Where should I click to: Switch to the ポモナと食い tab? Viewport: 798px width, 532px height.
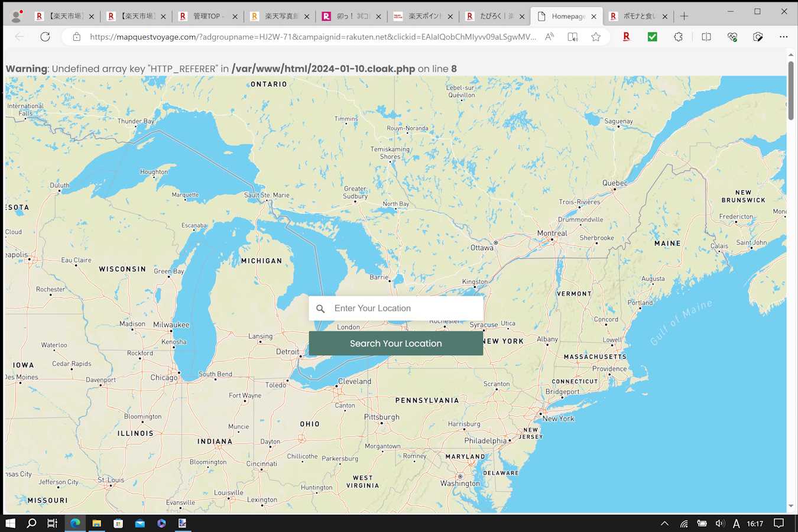point(638,17)
